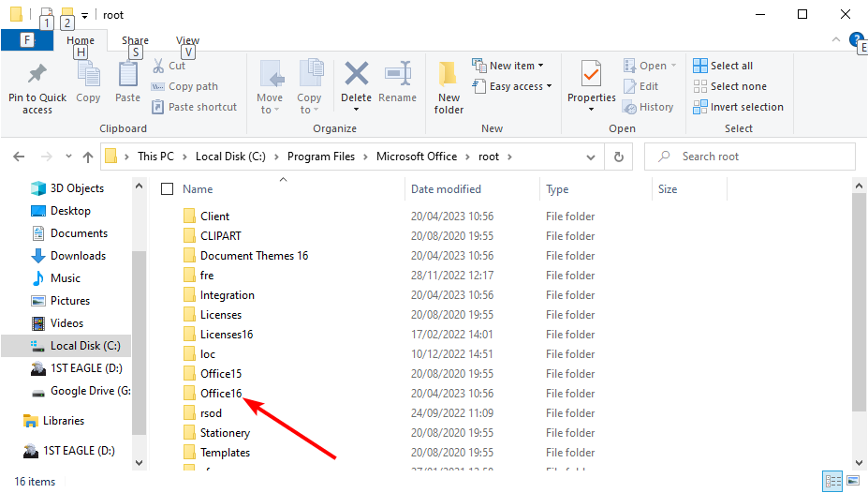Click Copy path in Clipboard group
This screenshot has height=493, width=868.
point(184,86)
